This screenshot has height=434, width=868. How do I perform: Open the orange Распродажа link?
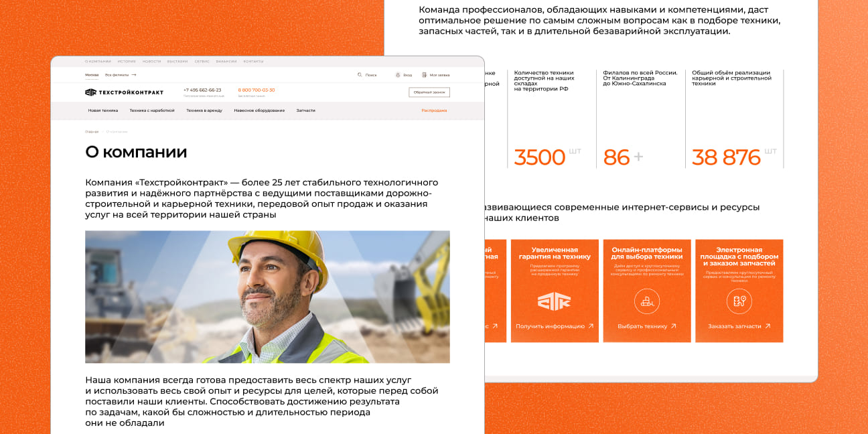click(x=434, y=111)
